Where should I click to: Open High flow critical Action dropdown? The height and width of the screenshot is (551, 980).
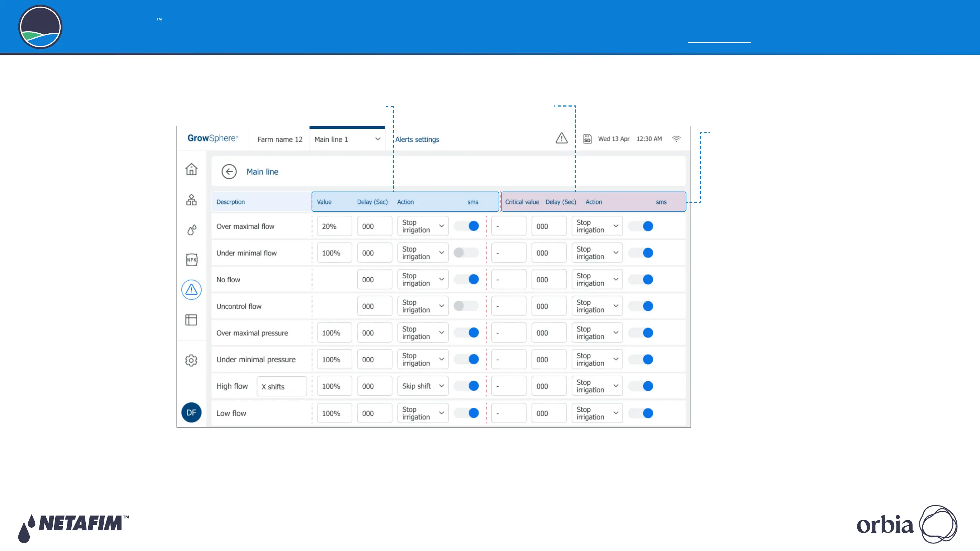[597, 386]
